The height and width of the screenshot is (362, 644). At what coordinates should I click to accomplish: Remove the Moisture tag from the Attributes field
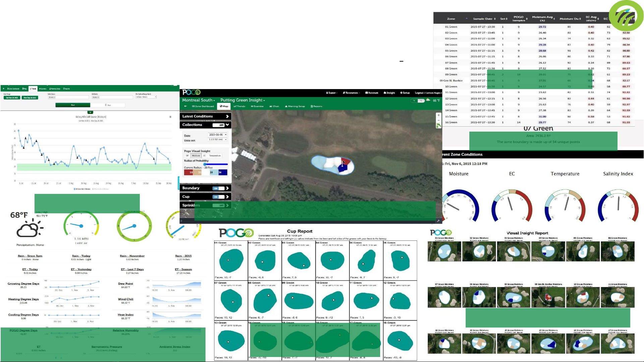(x=99, y=97)
